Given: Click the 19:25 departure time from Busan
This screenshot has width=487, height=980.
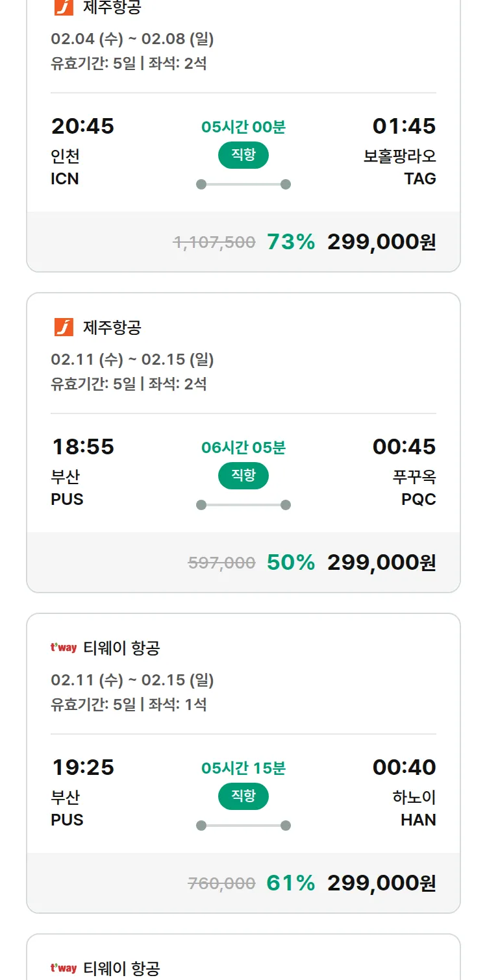Looking at the screenshot, I should [82, 767].
